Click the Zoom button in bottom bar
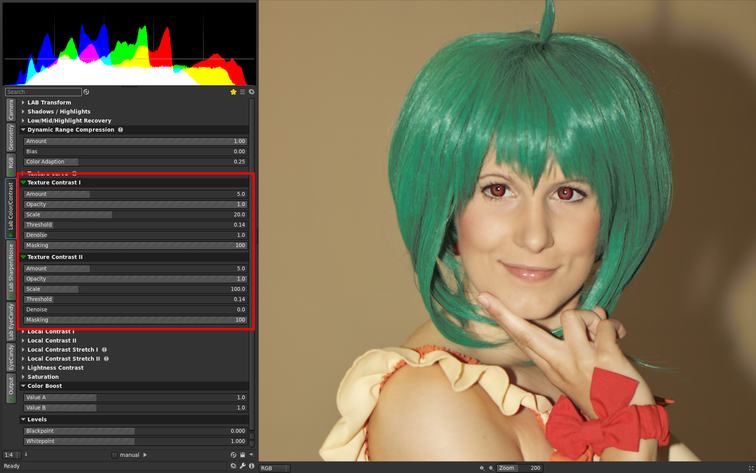The width and height of the screenshot is (756, 473). (507, 467)
